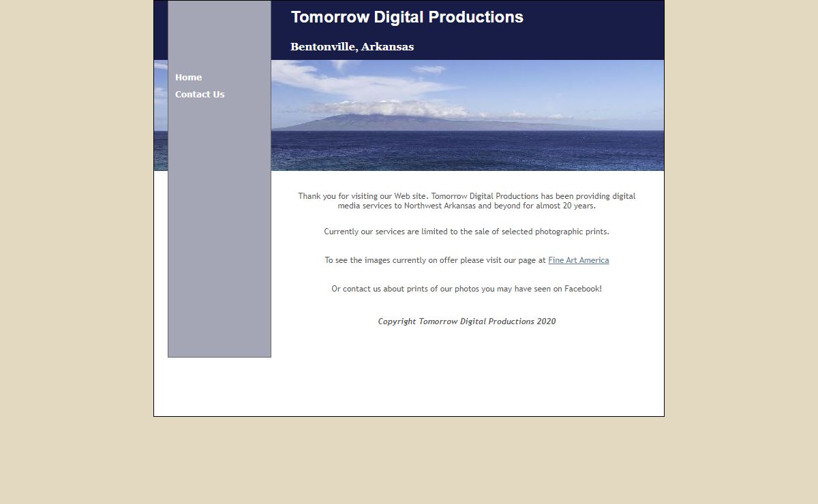Click the Tomorrow Digital Productions title

(x=407, y=18)
